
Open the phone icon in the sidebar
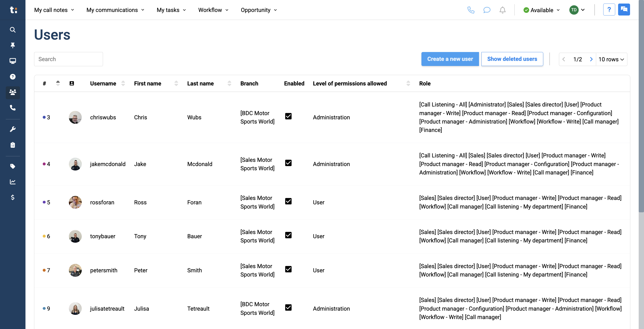point(12,108)
